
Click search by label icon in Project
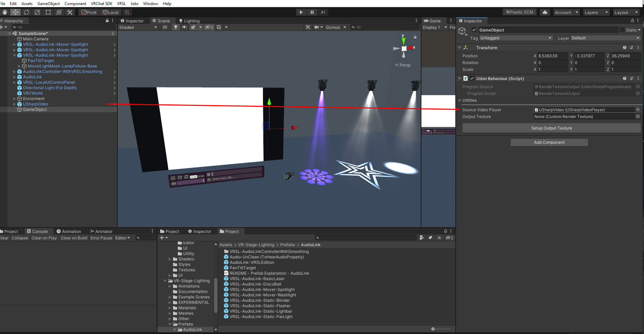click(431, 238)
